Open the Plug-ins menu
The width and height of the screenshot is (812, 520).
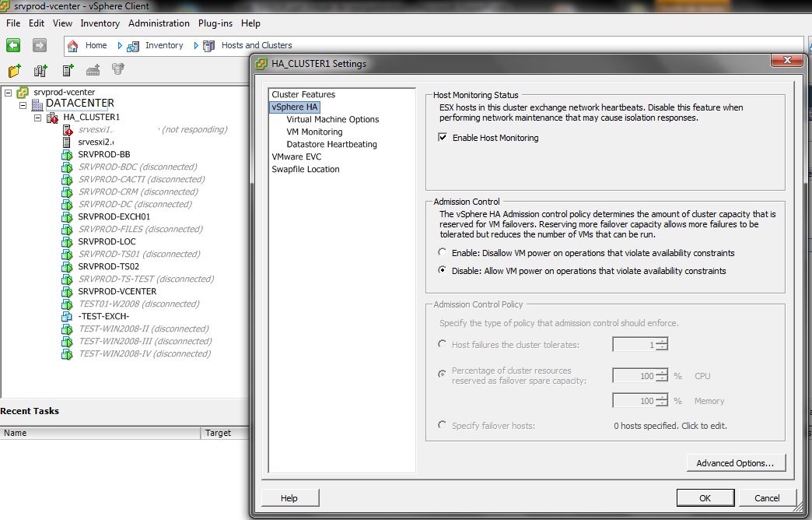215,23
